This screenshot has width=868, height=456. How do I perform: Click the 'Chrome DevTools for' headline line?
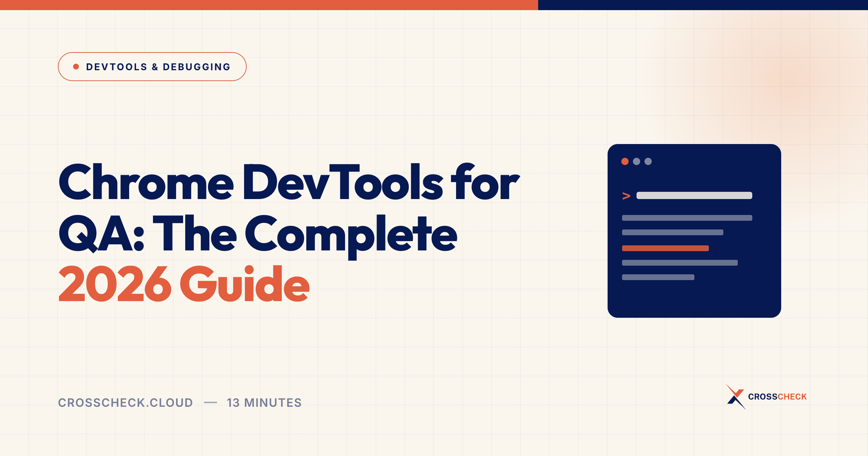pos(289,182)
